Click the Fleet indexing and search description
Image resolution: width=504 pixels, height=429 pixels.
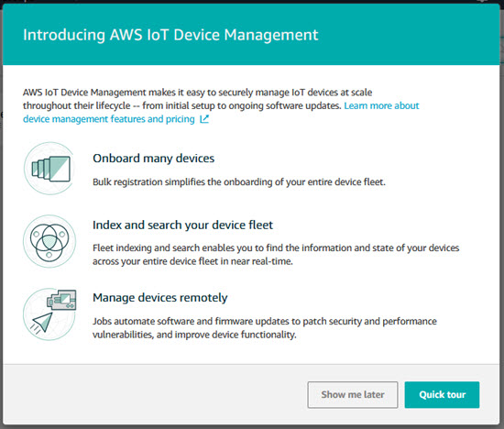pyautogui.click(x=276, y=255)
